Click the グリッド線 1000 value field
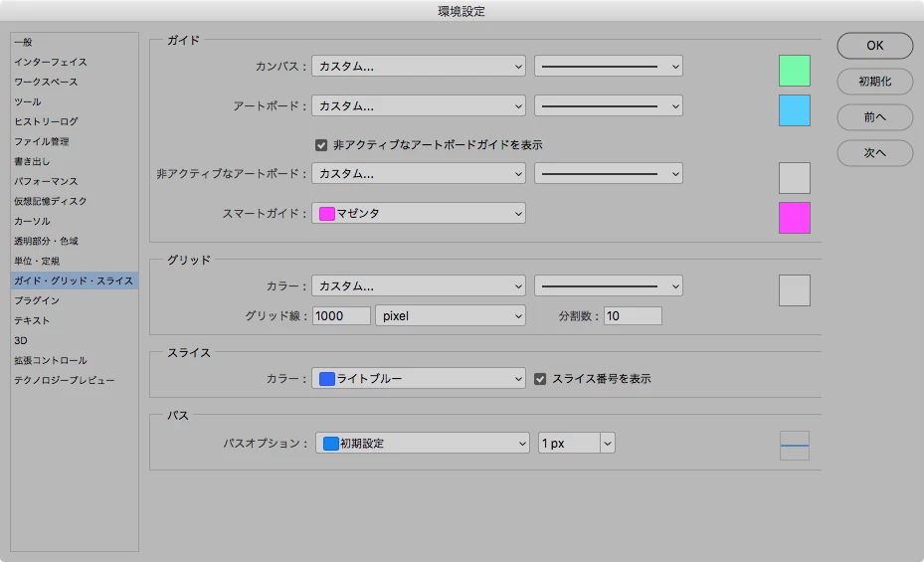The width and height of the screenshot is (924, 562). 341,315
